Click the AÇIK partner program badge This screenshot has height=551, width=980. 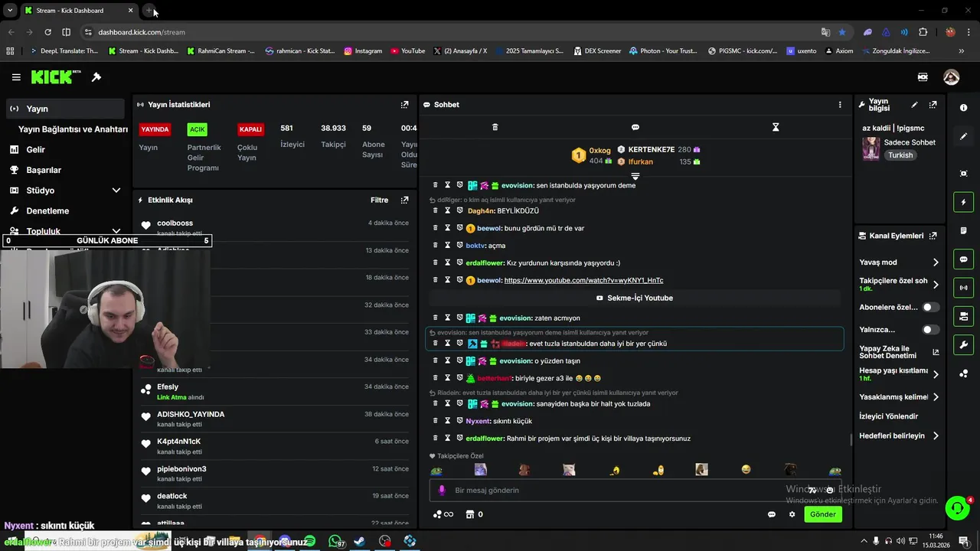point(198,129)
